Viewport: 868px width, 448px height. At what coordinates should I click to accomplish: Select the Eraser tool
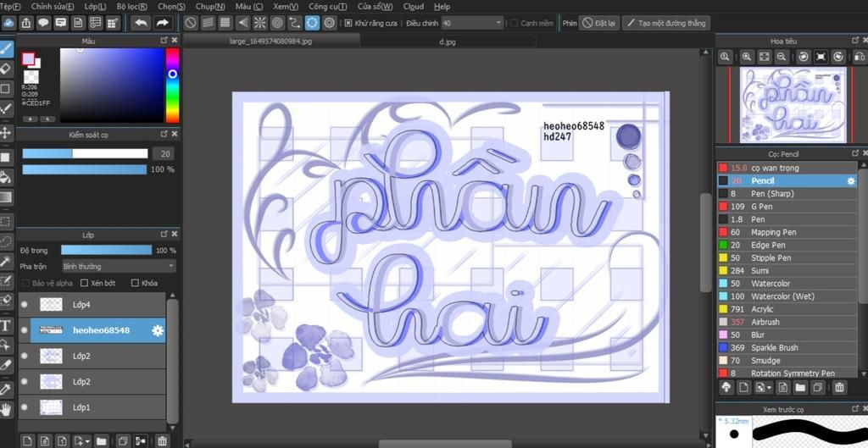6,69
